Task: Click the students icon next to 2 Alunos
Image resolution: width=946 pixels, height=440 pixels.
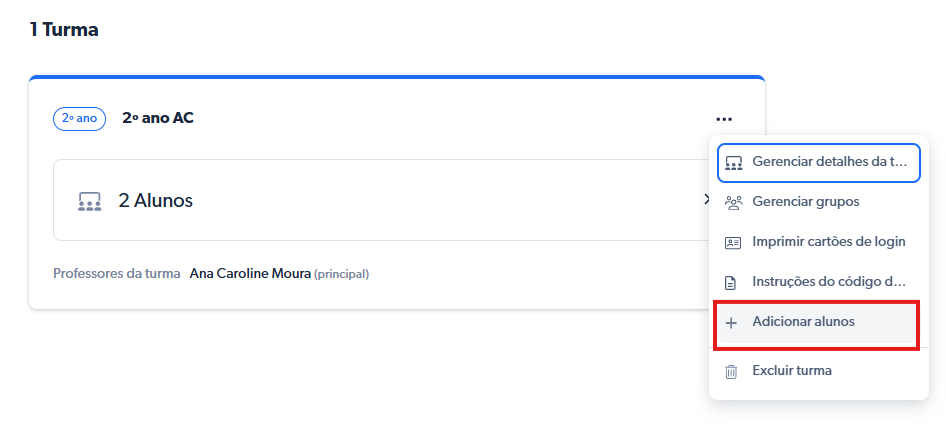Action: click(90, 201)
